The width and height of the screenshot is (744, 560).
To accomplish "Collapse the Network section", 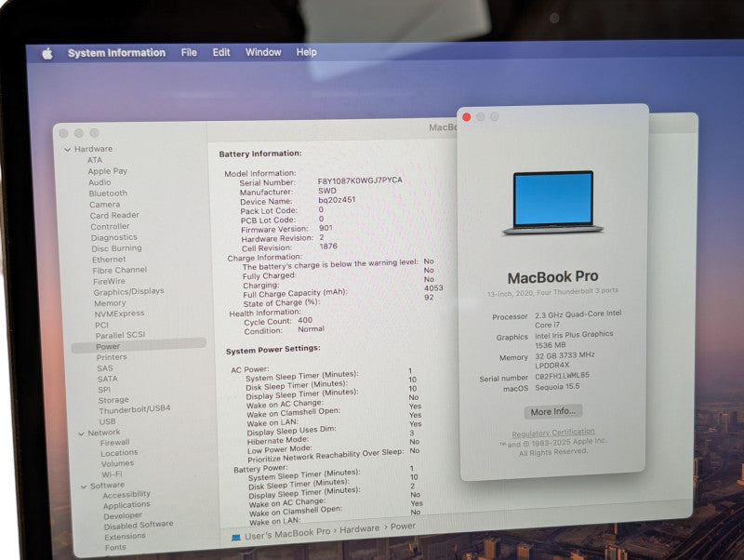I will tap(81, 433).
